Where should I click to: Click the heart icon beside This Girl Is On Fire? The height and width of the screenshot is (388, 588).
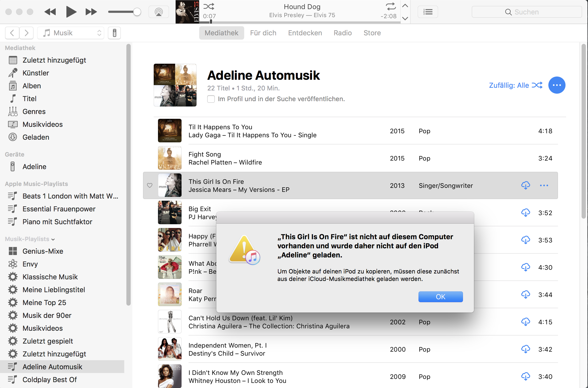pos(150,185)
